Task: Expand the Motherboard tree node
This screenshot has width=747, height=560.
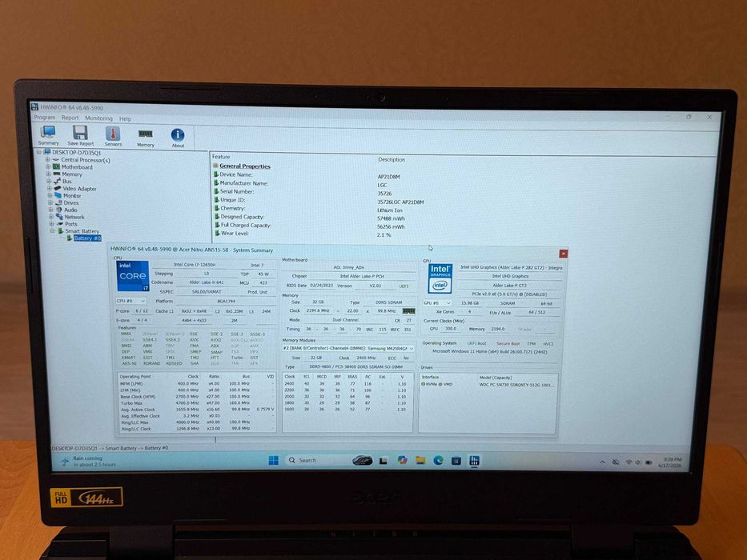Action: [x=48, y=166]
